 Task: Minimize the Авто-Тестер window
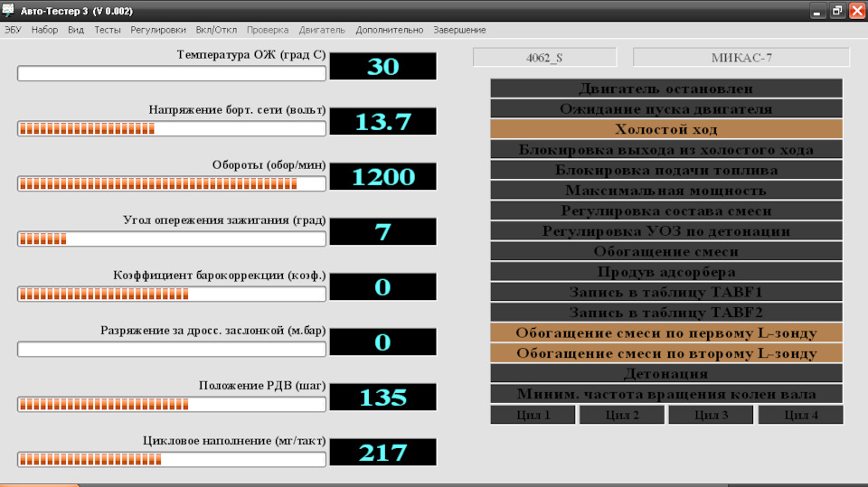pyautogui.click(x=817, y=11)
